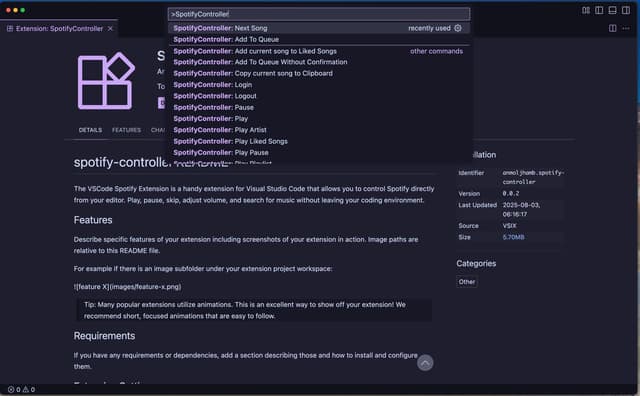640x396 pixels.
Task: Click the extension's purple blocks logo
Action: pos(106,81)
